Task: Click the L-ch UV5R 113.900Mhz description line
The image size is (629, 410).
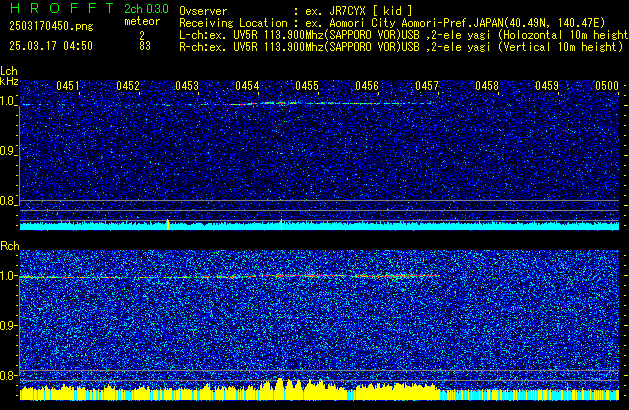Action: (404, 35)
